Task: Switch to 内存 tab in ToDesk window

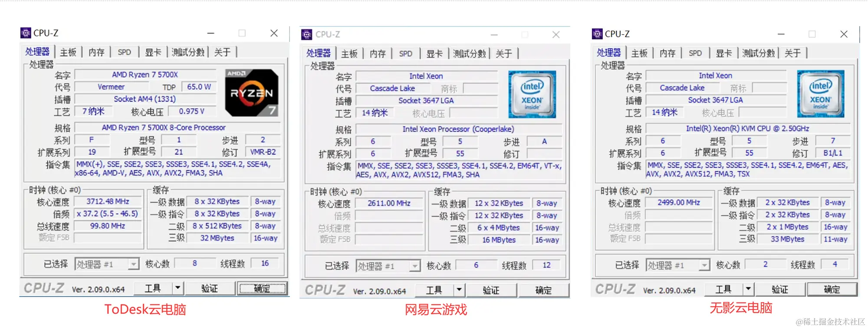Action: click(x=96, y=52)
